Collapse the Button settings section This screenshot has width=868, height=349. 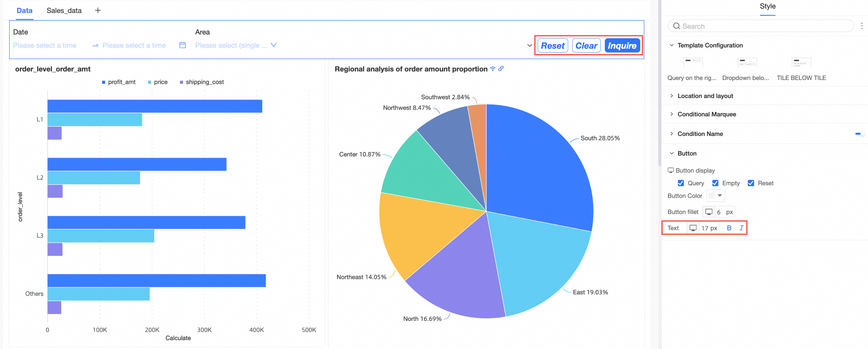point(687,154)
